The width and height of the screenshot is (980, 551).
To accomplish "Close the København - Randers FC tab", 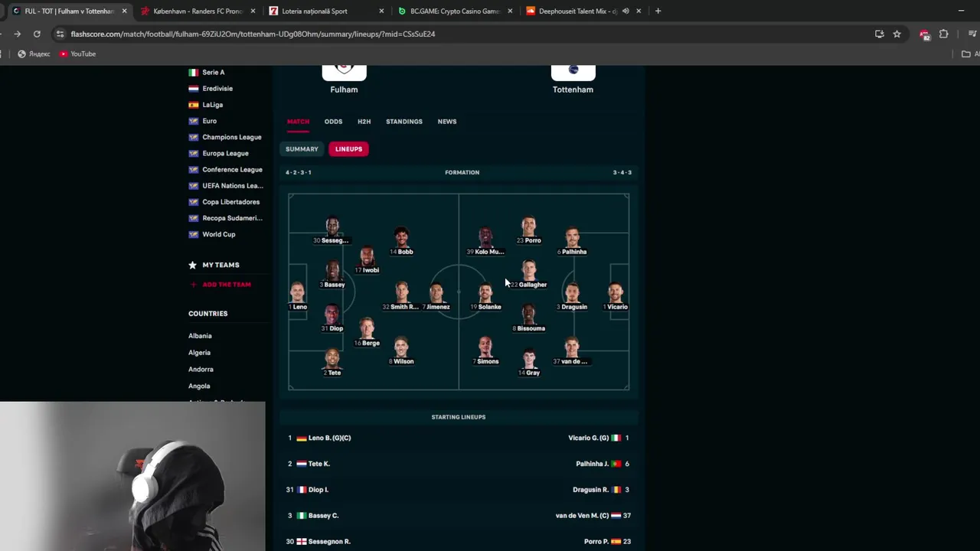I will (253, 11).
